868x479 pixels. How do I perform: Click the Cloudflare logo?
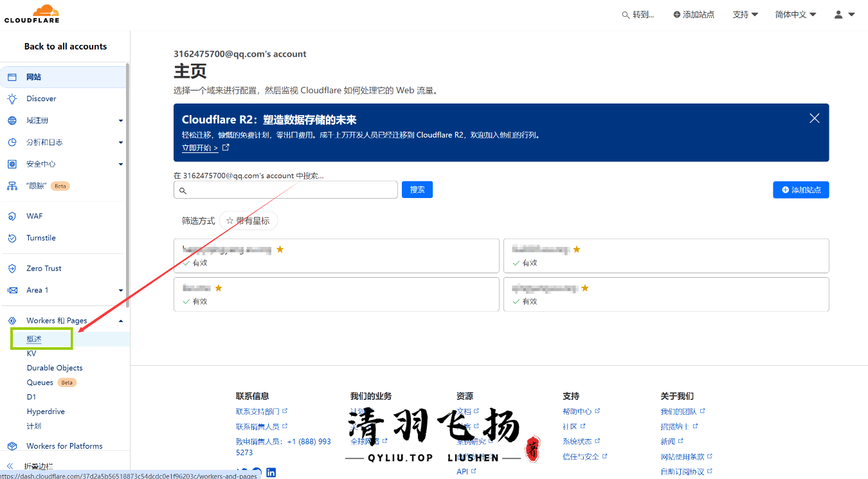click(32, 14)
